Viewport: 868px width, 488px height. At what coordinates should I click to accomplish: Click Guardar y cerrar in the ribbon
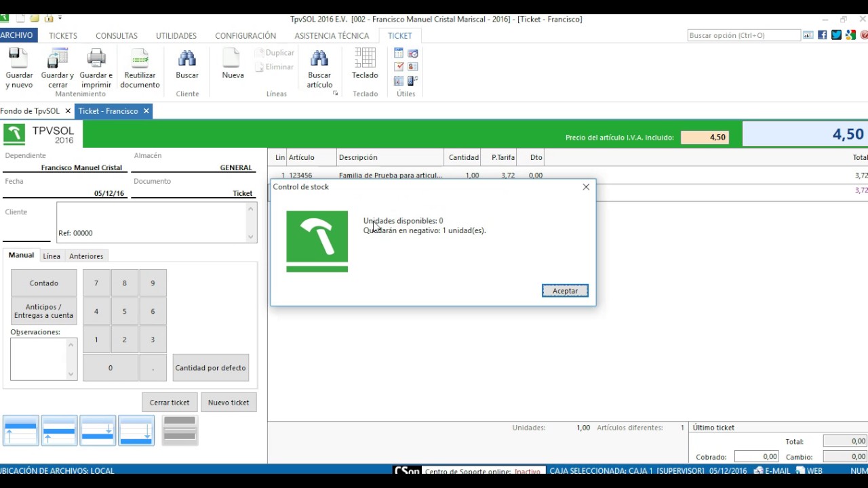(58, 68)
